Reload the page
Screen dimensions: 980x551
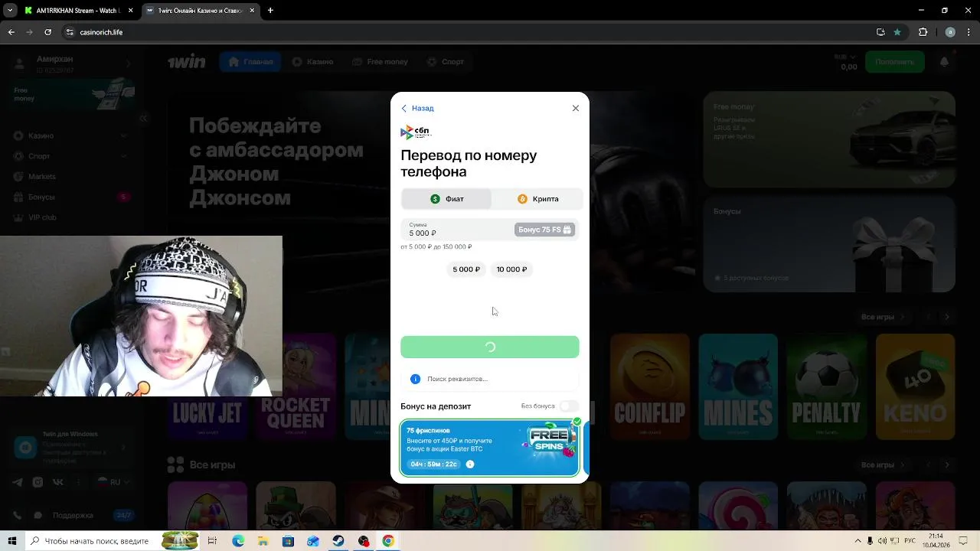pyautogui.click(x=47, y=32)
